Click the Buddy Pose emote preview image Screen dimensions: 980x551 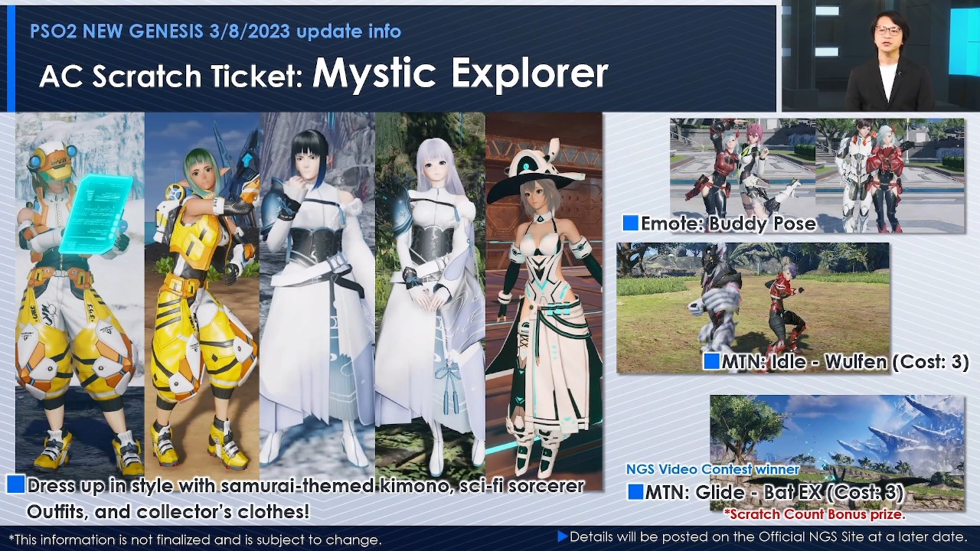pyautogui.click(x=817, y=175)
